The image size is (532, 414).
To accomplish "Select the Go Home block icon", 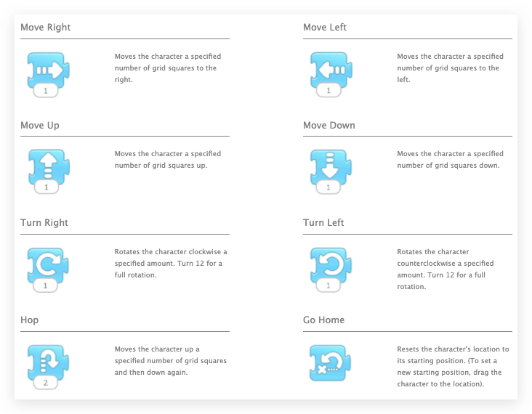I will (x=330, y=363).
